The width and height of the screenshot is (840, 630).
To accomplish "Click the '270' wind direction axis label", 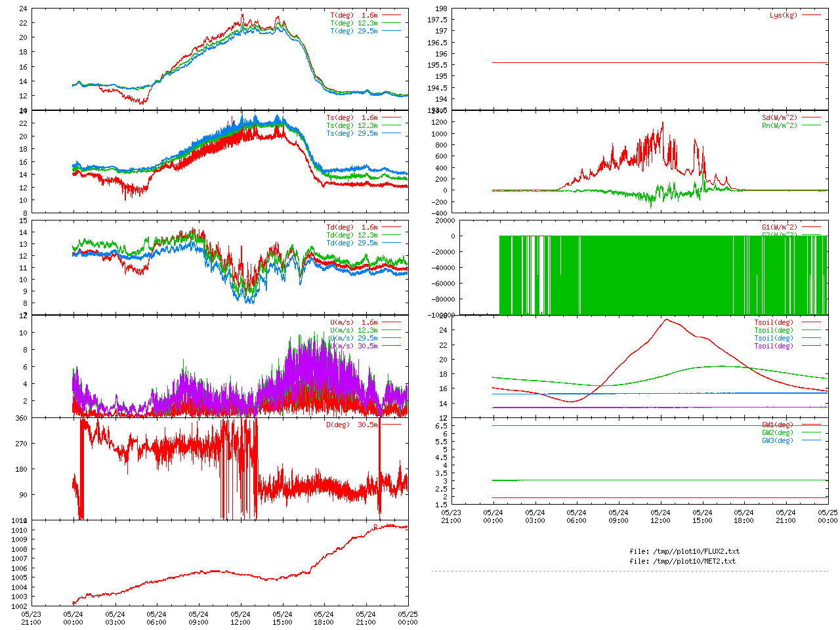I will (22, 444).
